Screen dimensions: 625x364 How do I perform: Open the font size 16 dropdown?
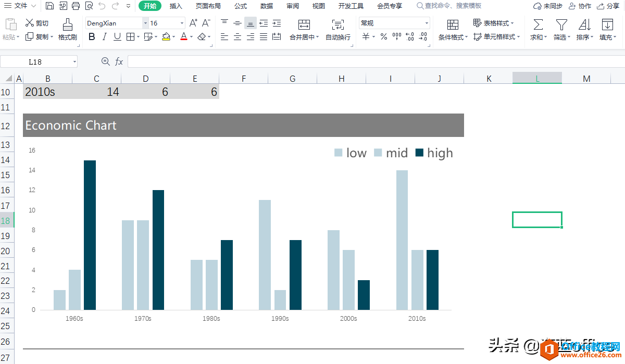point(182,23)
